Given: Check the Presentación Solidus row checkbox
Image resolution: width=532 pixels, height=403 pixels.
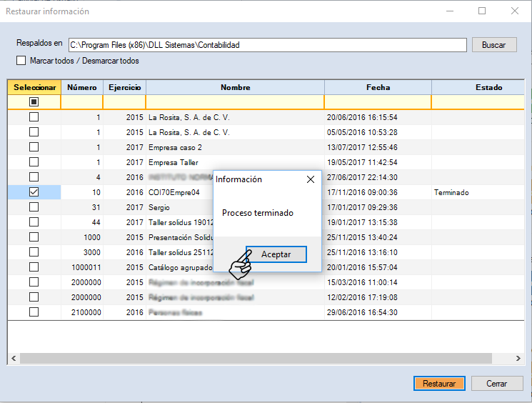Looking at the screenshot, I should [x=34, y=237].
